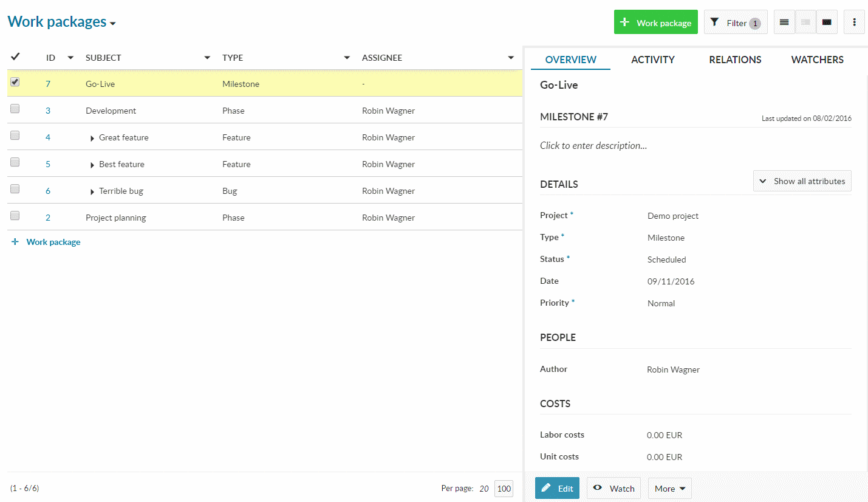Toggle the select-all checkbox in table header
This screenshot has width=868, height=502.
15,57
